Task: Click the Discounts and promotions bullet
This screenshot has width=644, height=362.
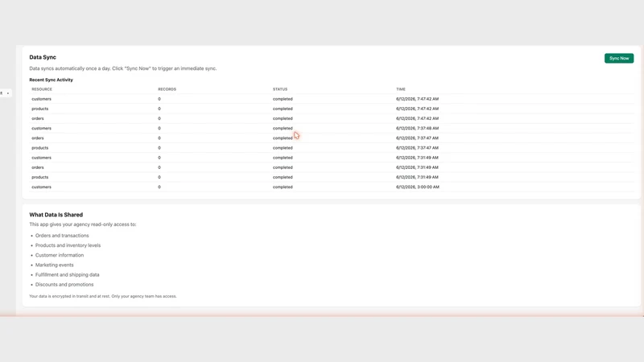Action: click(x=64, y=285)
